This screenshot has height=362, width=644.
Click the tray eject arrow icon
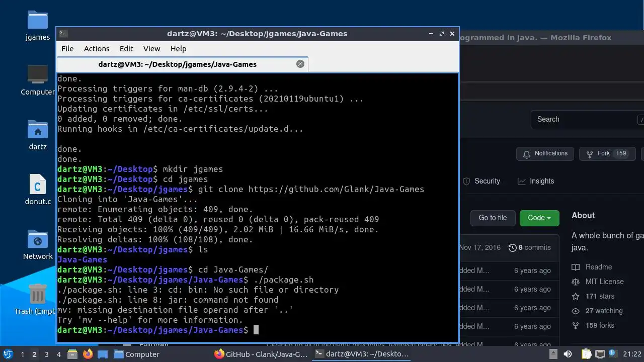[553, 354]
